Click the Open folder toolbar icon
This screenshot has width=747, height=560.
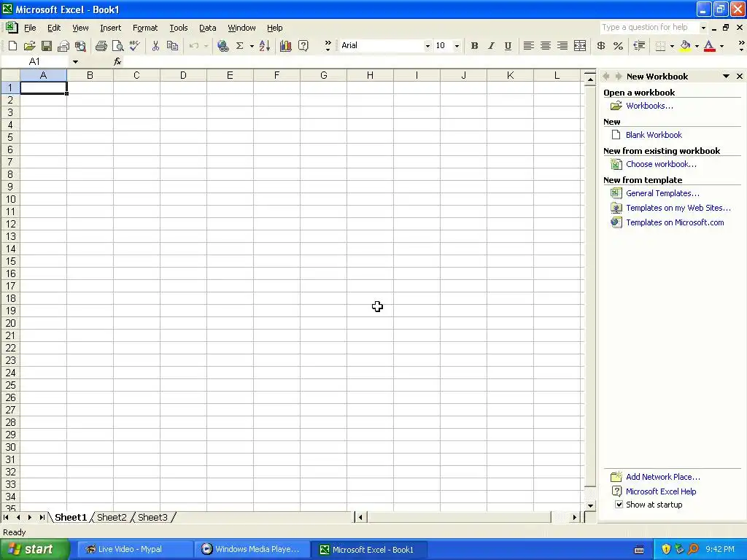tap(29, 46)
